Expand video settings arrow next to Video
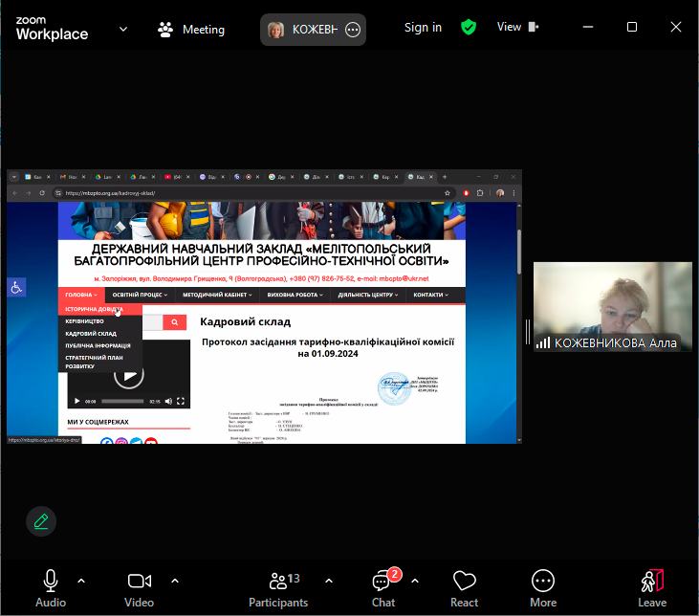The width and height of the screenshot is (699, 616). [175, 580]
